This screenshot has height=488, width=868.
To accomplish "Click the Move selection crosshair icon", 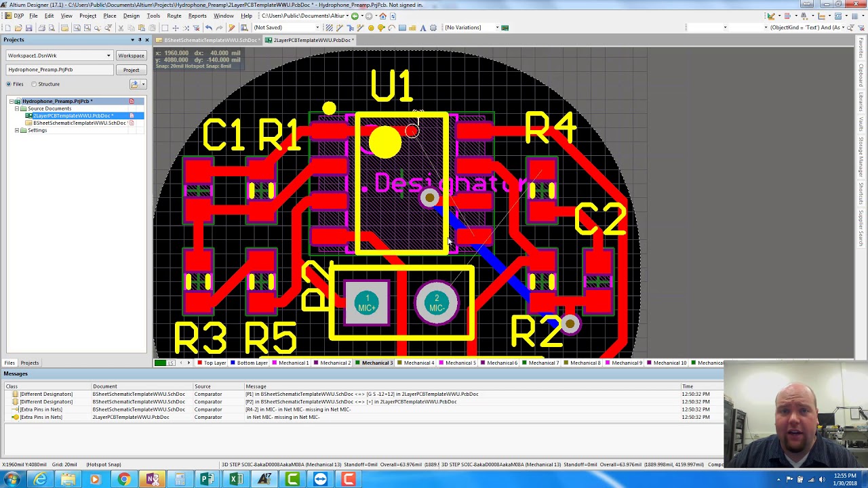I will click(176, 28).
